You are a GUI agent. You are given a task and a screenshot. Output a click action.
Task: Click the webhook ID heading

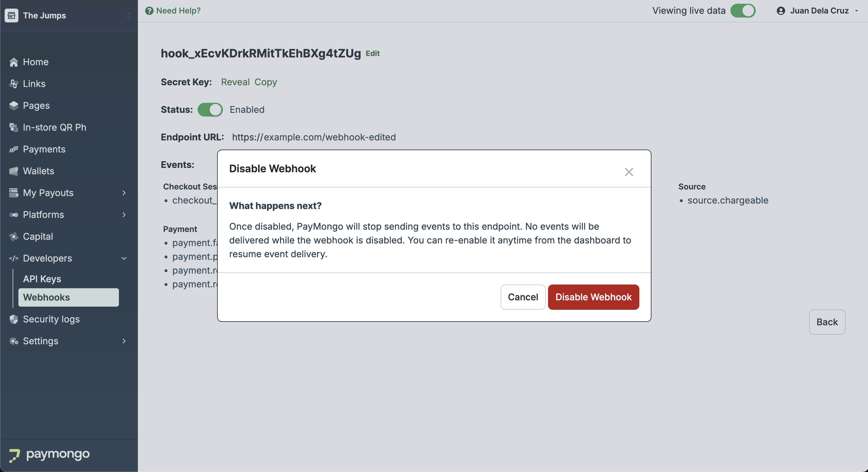(x=261, y=53)
